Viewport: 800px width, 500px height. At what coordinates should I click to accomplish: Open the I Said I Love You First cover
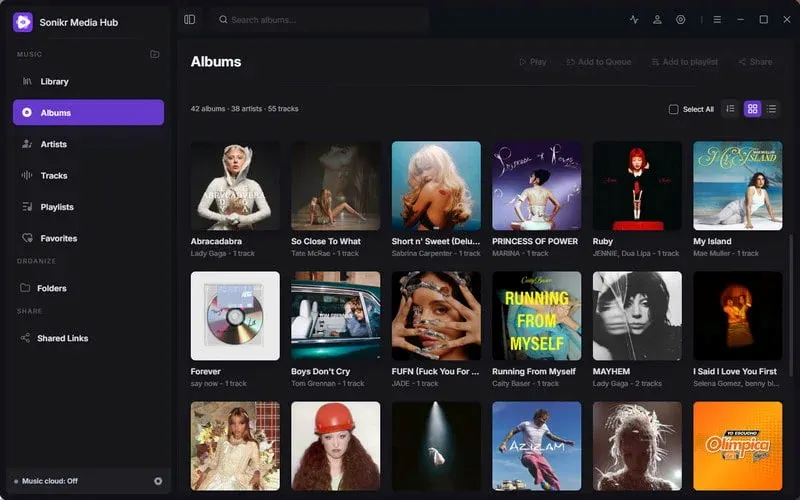(x=737, y=316)
